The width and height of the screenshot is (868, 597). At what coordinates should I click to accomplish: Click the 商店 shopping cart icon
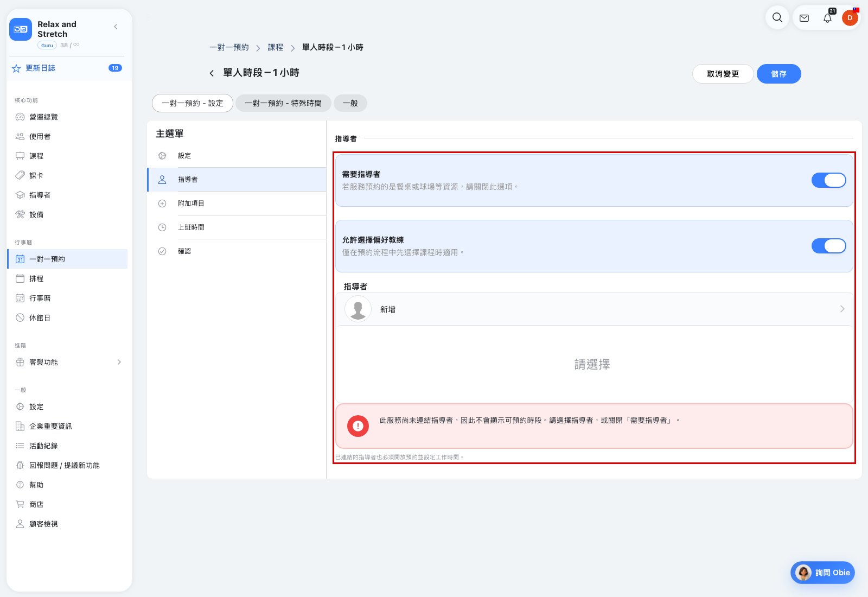point(20,504)
